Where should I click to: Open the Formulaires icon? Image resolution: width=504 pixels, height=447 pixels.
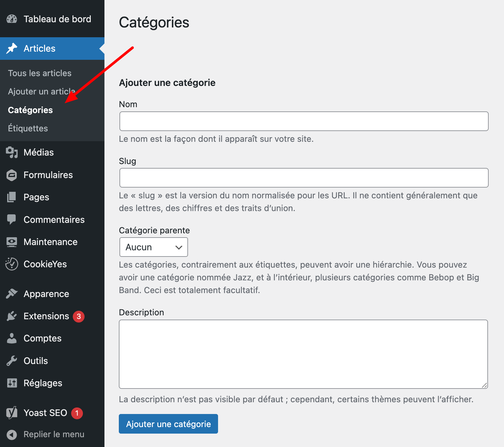[12, 175]
